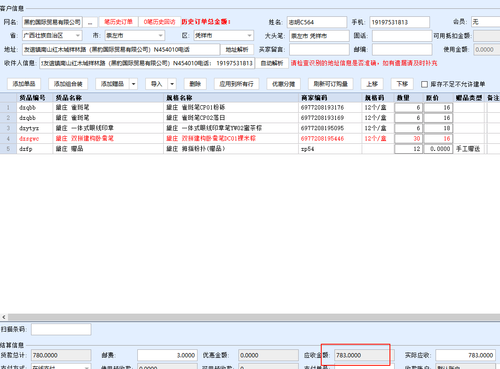Screen dimensions: 500x369
Task: Click merchant code 6977208195095
Action: pos(330,128)
